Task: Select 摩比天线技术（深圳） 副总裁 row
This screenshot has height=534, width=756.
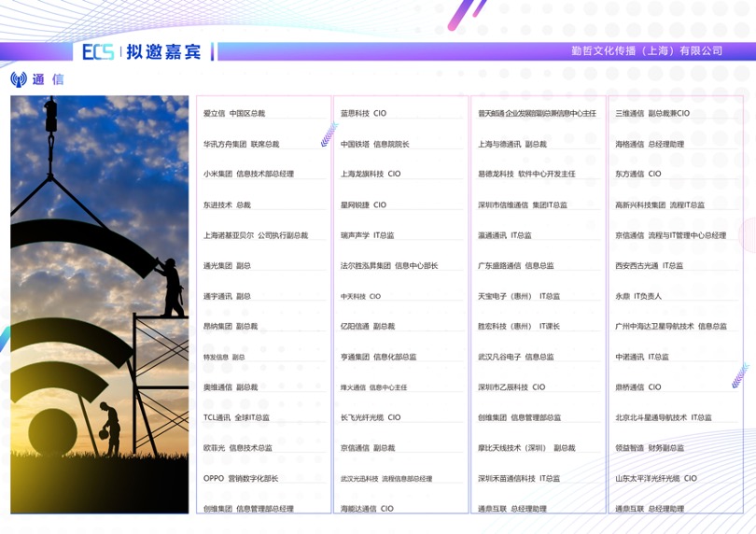Action: tap(526, 448)
